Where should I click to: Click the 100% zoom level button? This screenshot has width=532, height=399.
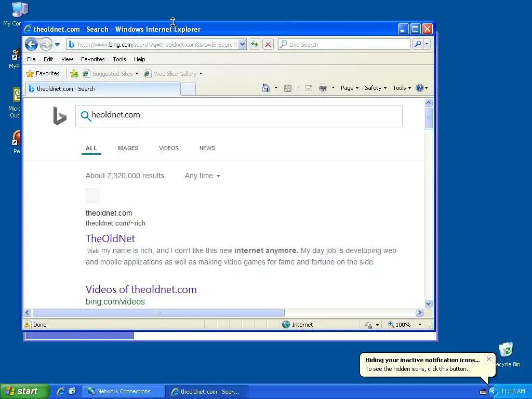tap(400, 324)
